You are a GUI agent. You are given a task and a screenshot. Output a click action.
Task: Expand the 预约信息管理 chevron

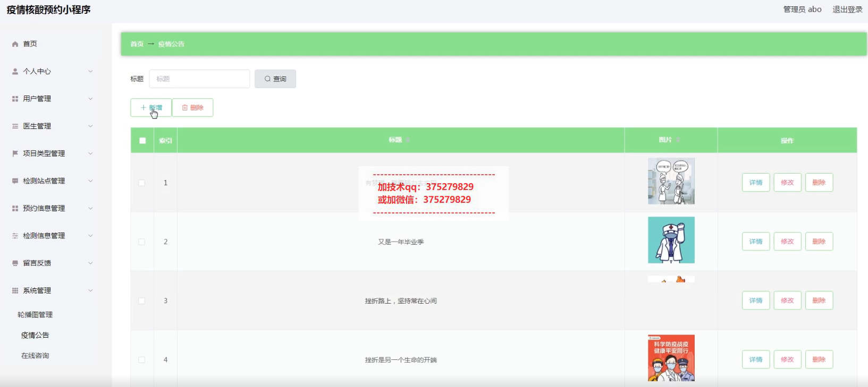coord(90,209)
